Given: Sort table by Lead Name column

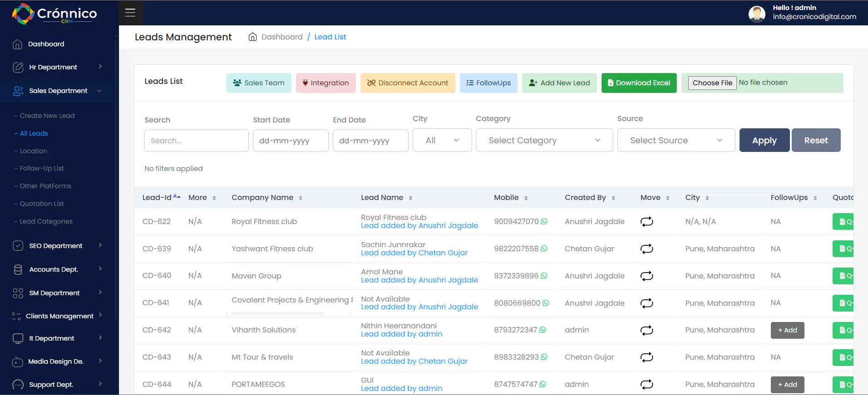Looking at the screenshot, I should point(386,198).
